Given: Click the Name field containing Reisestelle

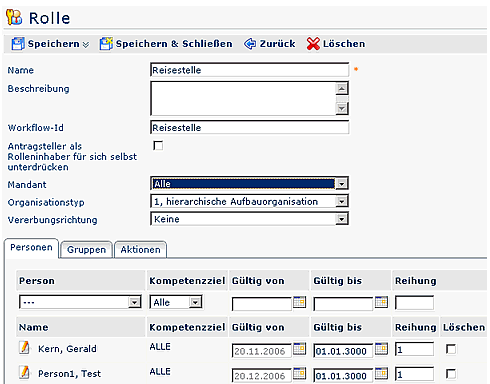Looking at the screenshot, I should [249, 70].
